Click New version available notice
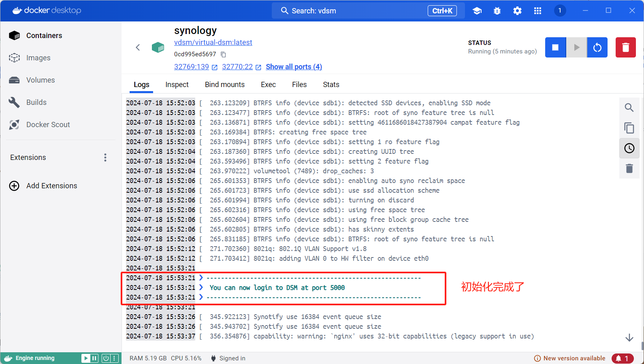 click(x=569, y=358)
